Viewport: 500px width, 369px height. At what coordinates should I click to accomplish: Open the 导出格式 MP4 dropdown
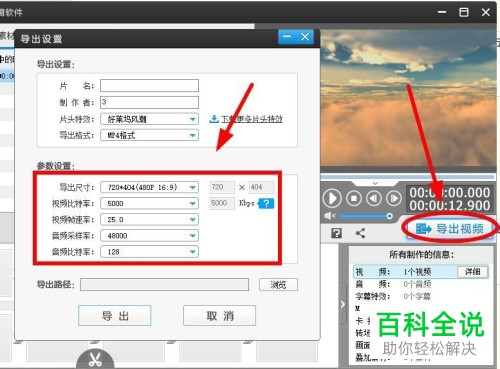tap(149, 135)
